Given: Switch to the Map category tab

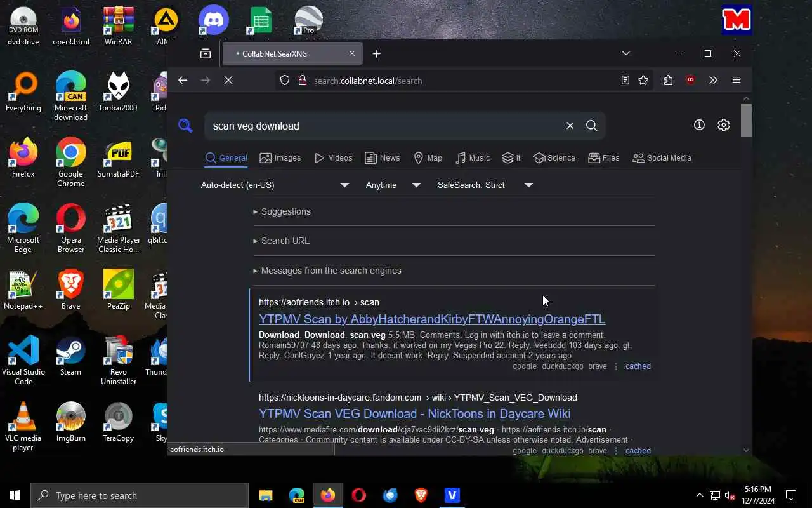Looking at the screenshot, I should [x=428, y=158].
